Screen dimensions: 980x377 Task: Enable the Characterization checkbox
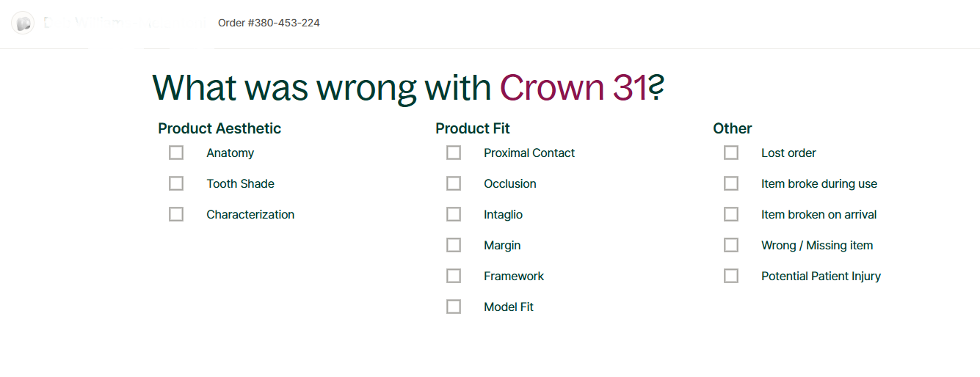(176, 214)
